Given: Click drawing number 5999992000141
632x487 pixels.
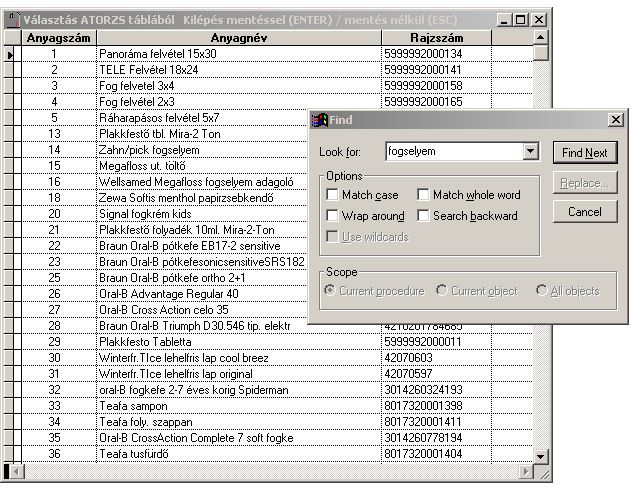Looking at the screenshot, I should coord(437,70).
